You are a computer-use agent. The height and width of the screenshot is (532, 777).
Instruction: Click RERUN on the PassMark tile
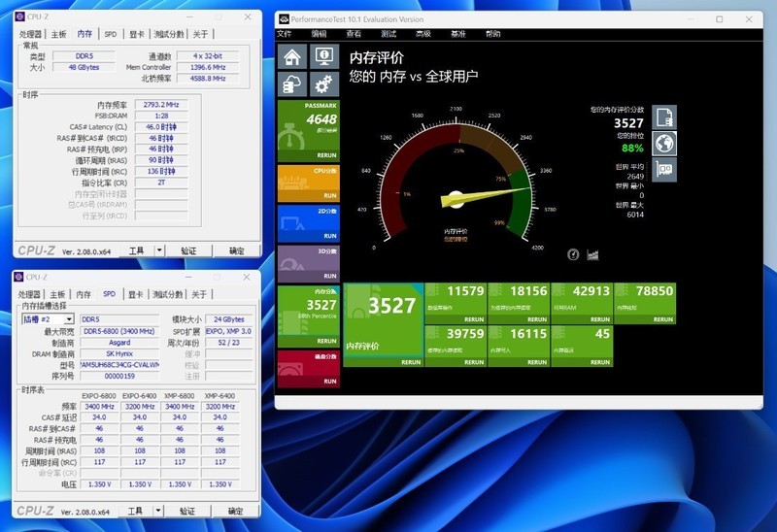coord(326,155)
